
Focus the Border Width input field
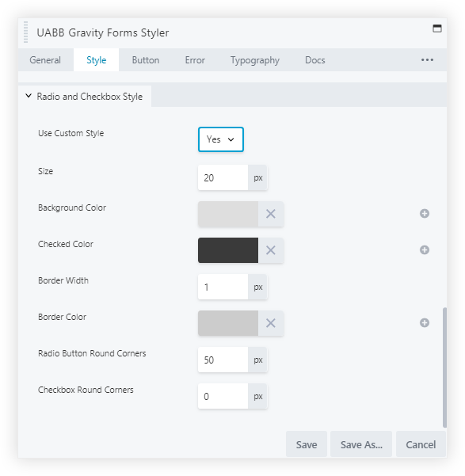223,288
